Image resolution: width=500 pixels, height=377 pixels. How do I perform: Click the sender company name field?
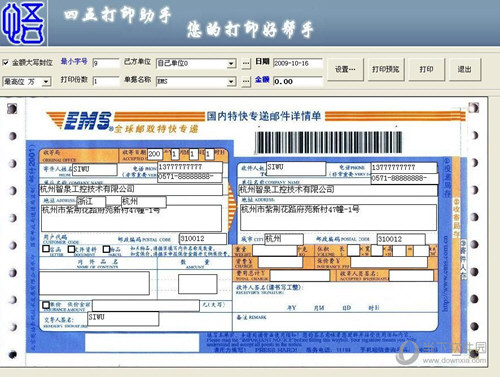pos(131,190)
